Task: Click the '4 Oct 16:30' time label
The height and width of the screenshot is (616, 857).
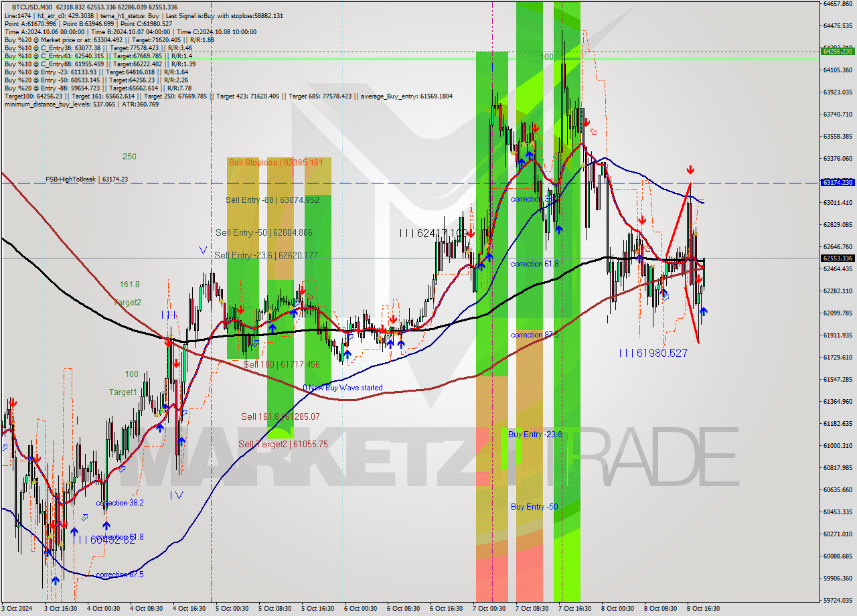Action: tap(189, 609)
